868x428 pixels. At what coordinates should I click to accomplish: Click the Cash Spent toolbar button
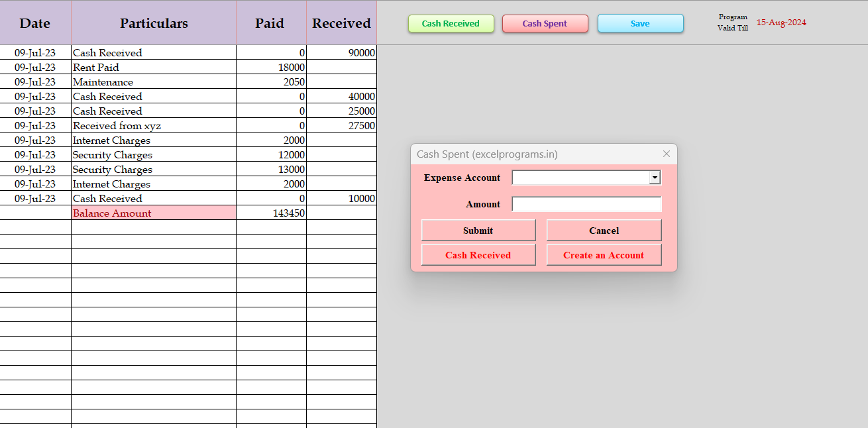coord(545,24)
